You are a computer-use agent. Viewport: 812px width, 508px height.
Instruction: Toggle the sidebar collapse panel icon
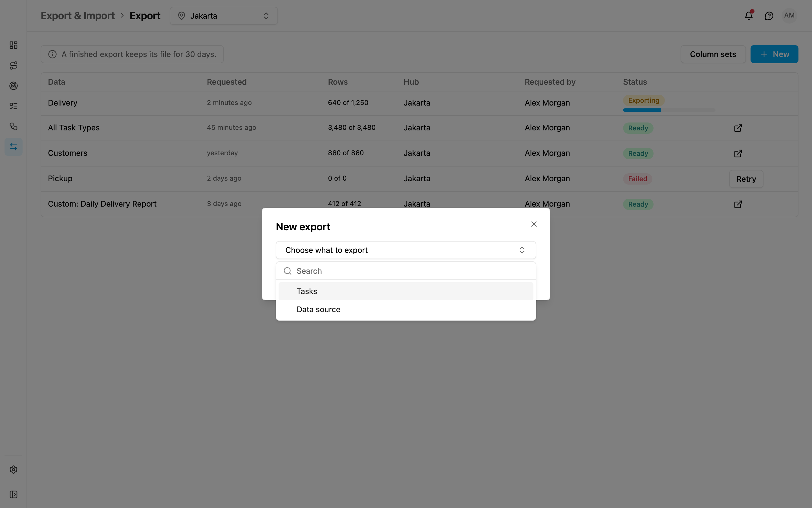coord(14,494)
